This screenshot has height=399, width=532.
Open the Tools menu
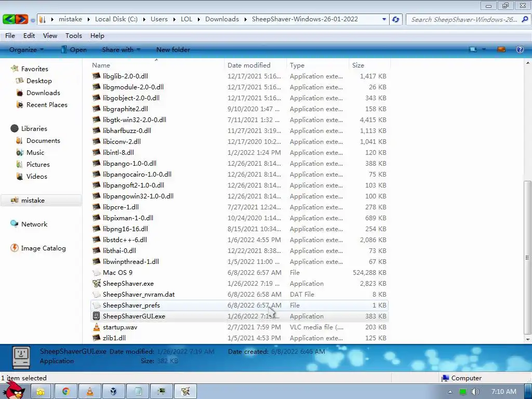click(x=74, y=36)
